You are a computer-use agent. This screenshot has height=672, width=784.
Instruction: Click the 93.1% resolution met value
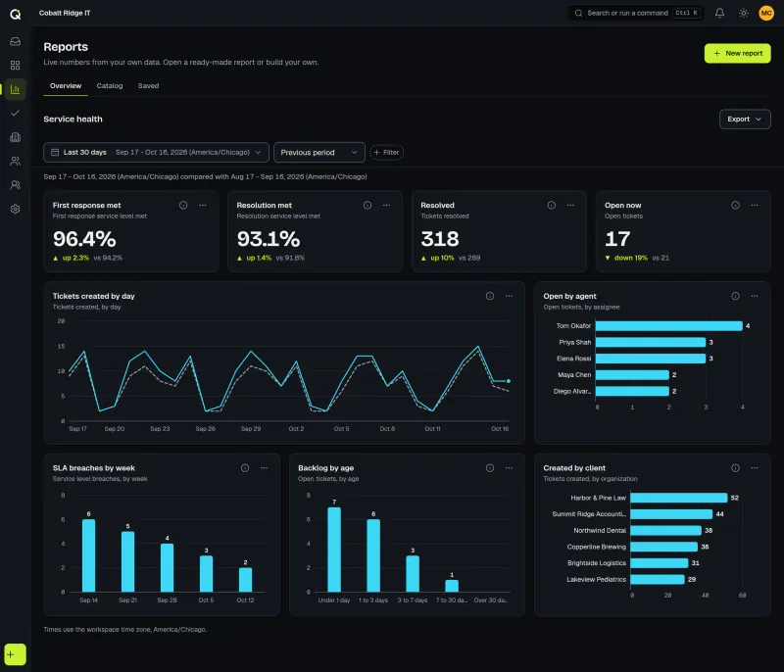click(x=269, y=239)
